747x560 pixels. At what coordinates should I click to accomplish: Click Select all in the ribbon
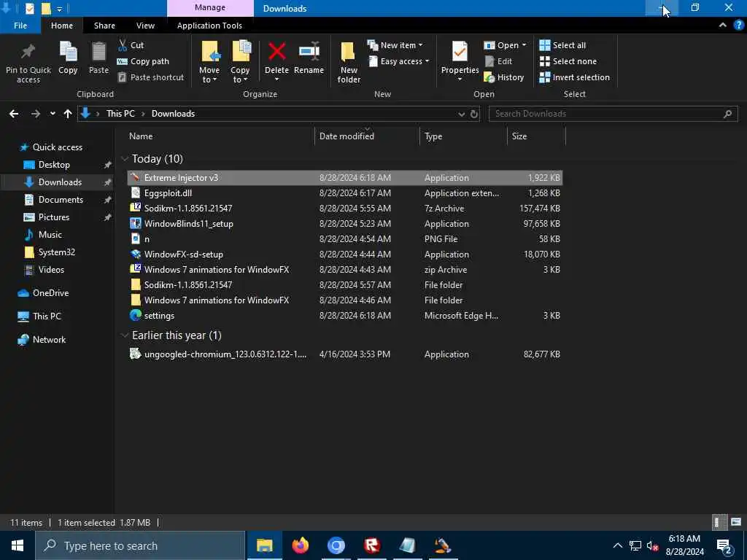[x=562, y=45]
